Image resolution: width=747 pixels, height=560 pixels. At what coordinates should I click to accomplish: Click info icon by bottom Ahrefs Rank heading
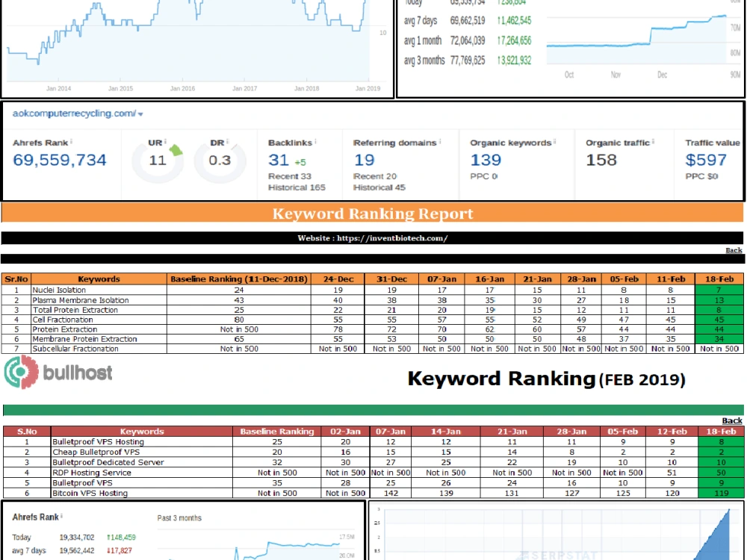click(61, 516)
